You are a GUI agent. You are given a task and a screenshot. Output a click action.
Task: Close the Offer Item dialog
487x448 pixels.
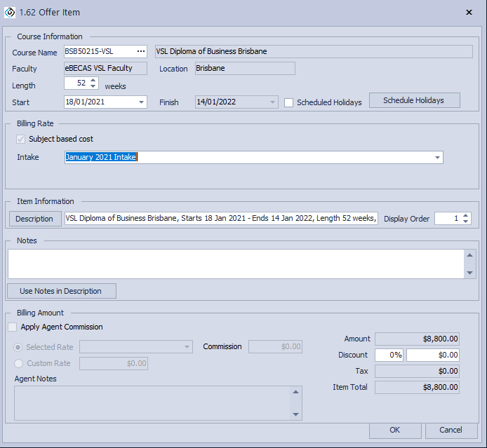[469, 12]
